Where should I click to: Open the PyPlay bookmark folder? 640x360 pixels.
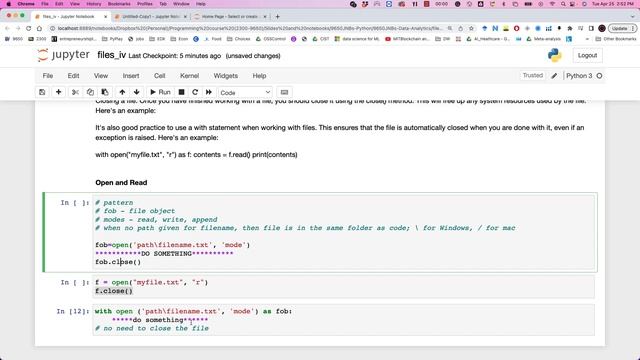point(112,39)
